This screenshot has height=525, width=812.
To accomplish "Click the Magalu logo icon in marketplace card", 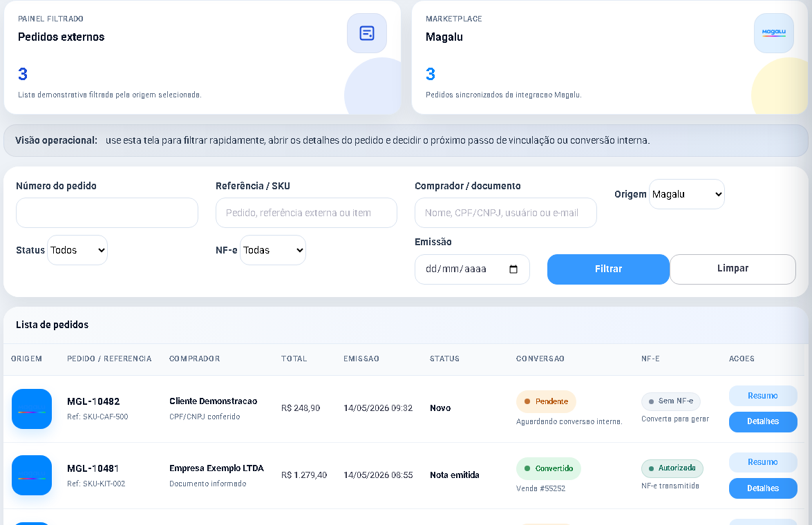I will tap(774, 33).
